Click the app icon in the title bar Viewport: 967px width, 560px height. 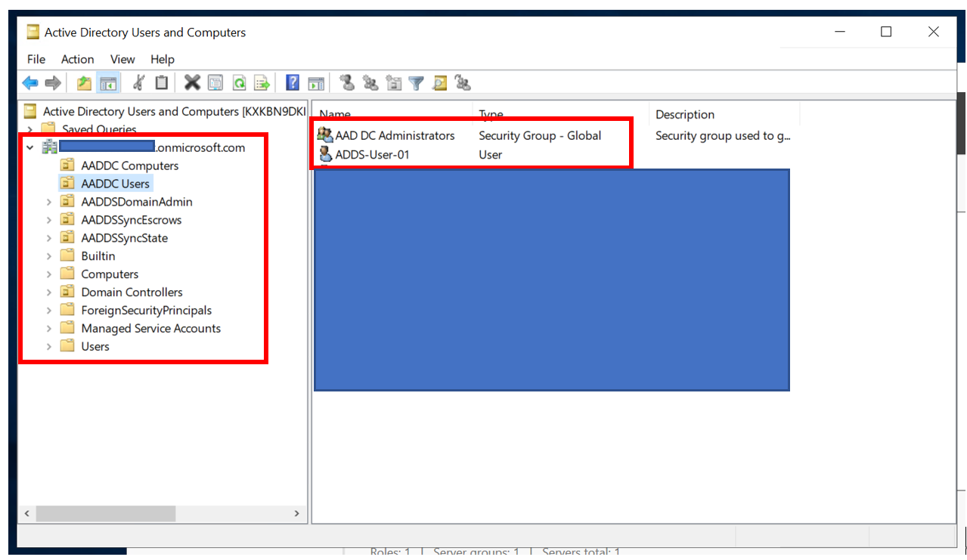(33, 32)
